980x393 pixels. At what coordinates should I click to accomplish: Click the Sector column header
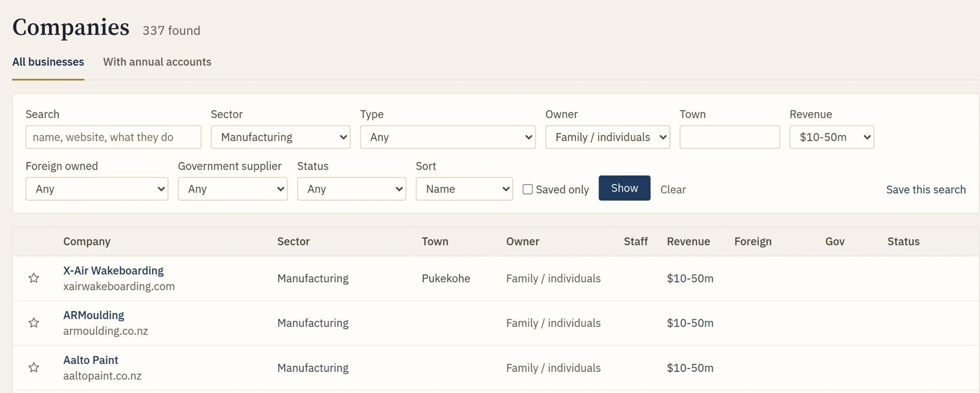[293, 242]
